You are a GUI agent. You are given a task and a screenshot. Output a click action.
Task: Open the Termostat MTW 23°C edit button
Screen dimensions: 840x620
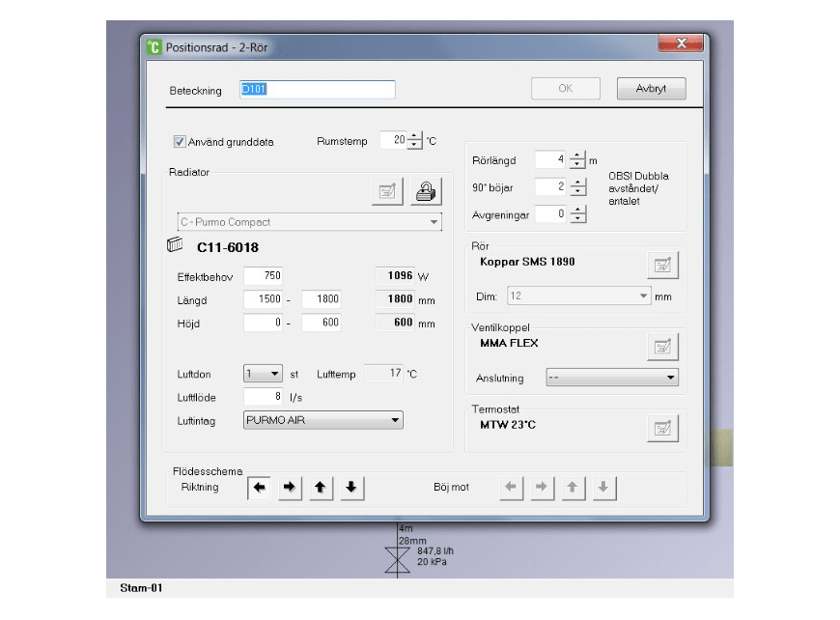(x=662, y=427)
